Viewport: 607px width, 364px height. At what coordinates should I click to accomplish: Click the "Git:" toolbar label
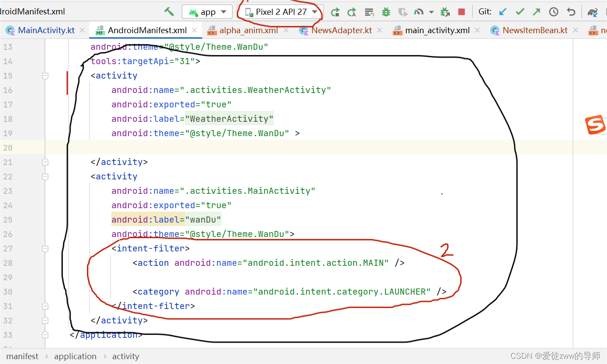pyautogui.click(x=485, y=12)
